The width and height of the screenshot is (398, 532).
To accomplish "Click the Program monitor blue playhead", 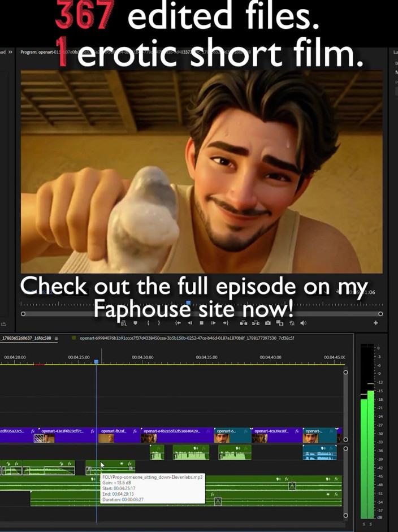I will click(188, 302).
